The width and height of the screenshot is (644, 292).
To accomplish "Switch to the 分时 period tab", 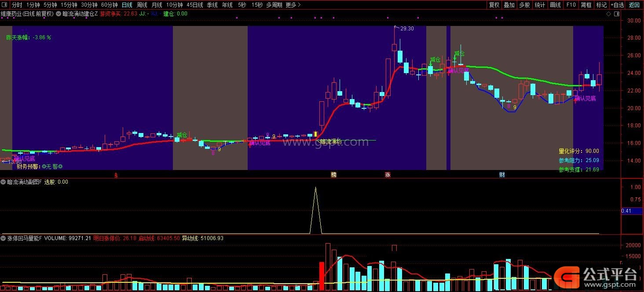I will click(x=17, y=5).
